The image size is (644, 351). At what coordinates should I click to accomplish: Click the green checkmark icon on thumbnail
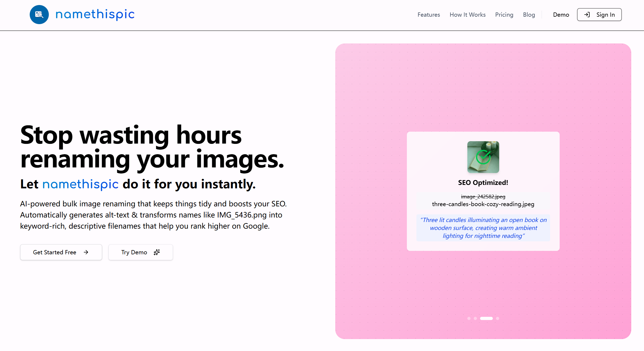(483, 157)
